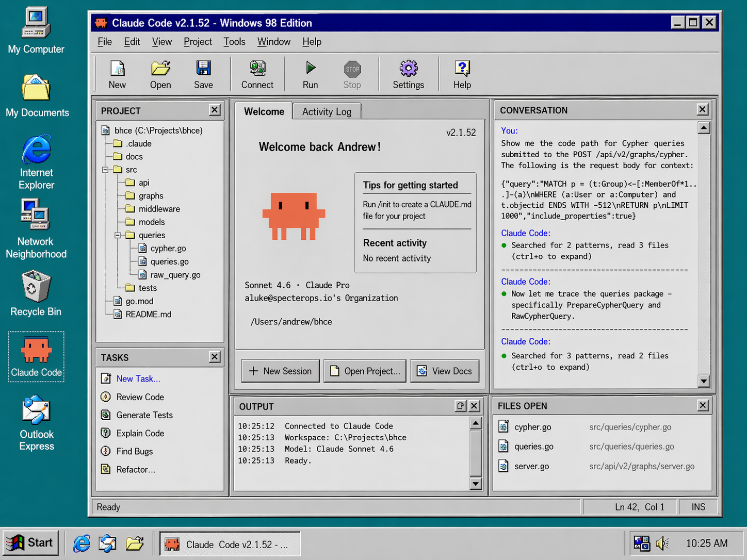This screenshot has width=747, height=560.
Task: Switch to the Activity Log tab
Action: click(x=327, y=112)
